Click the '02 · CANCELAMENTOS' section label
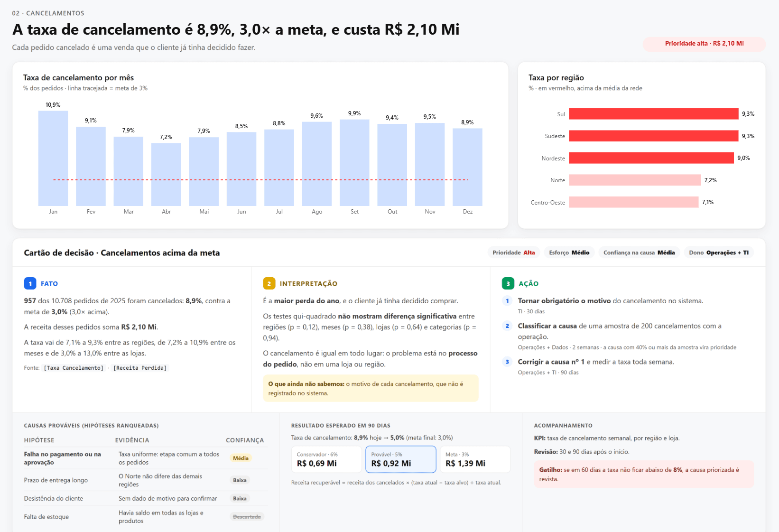The image size is (779, 532). coord(48,13)
